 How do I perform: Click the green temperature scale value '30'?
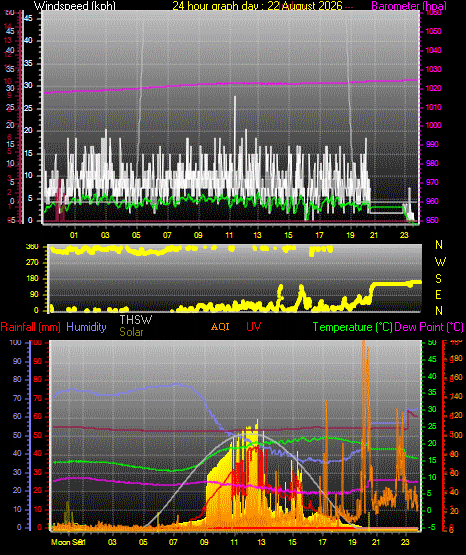tap(432, 409)
